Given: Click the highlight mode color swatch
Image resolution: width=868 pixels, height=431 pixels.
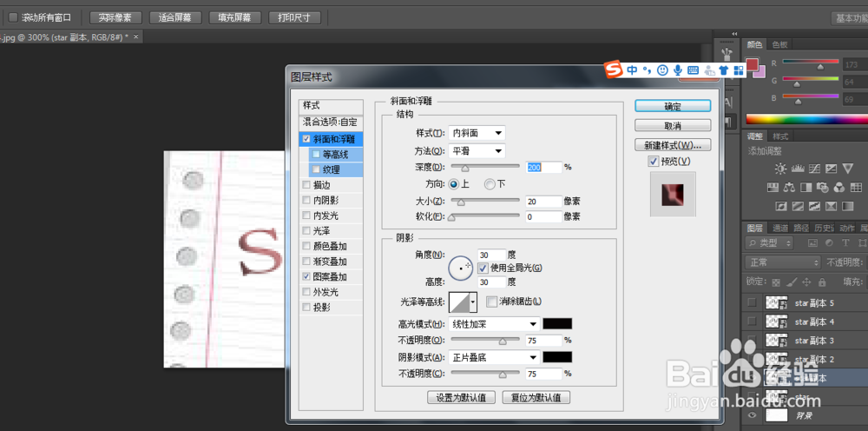Looking at the screenshot, I should click(x=557, y=324).
